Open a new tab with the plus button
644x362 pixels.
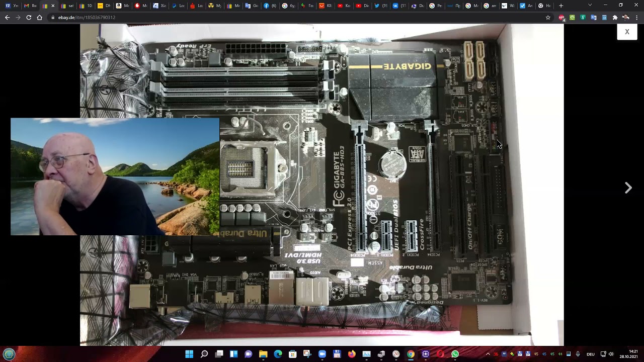click(561, 6)
